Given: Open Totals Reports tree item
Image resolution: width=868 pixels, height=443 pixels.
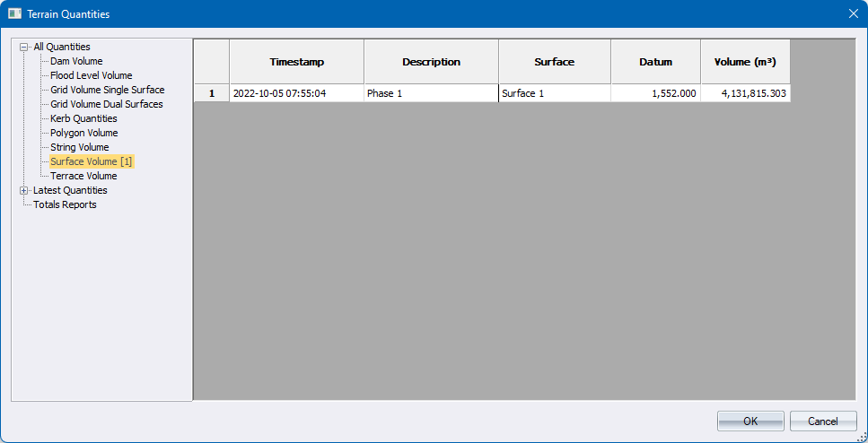Looking at the screenshot, I should click(65, 204).
